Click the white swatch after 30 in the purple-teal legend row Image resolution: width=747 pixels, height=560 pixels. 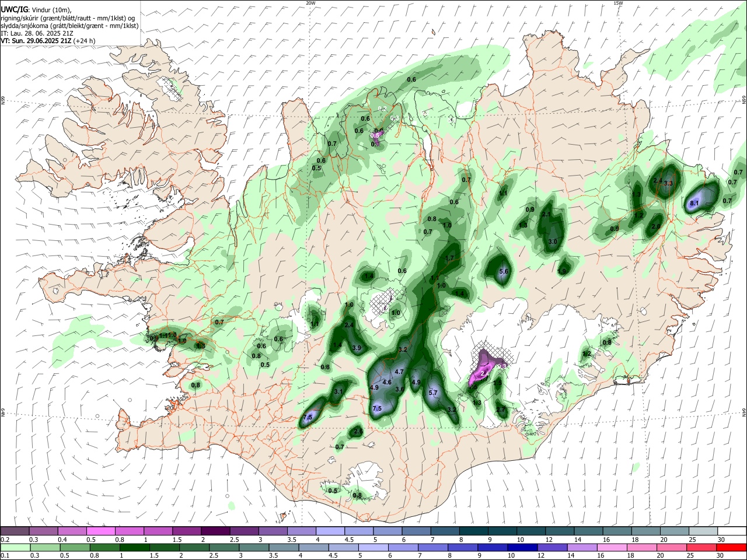tap(732, 531)
